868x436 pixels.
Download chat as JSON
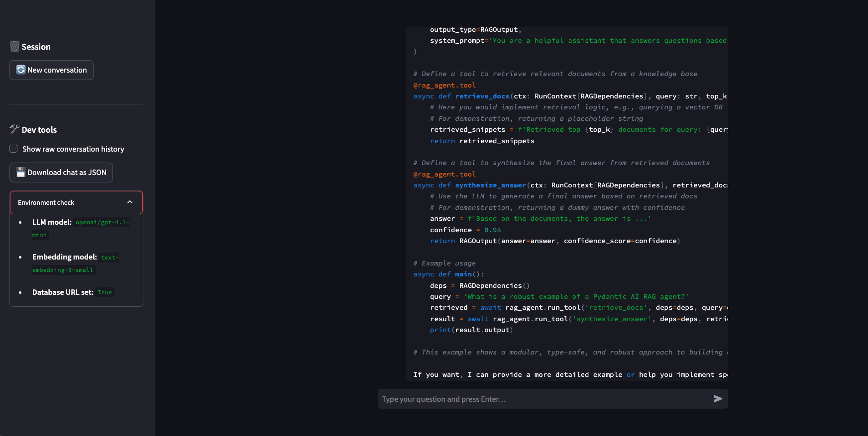tap(61, 173)
